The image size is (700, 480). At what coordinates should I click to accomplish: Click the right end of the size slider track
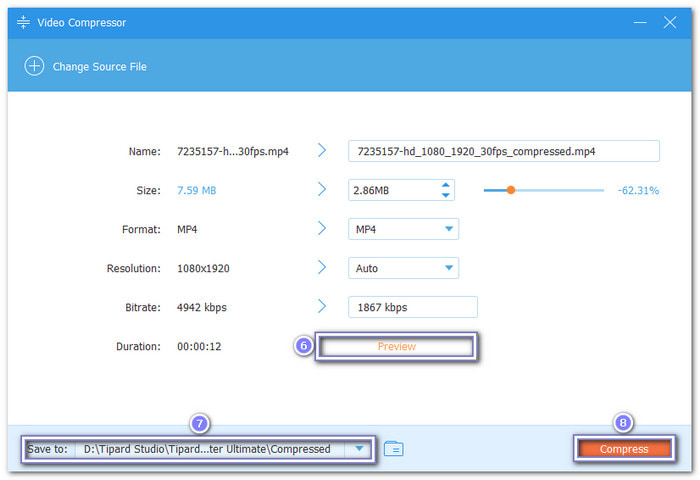(602, 190)
